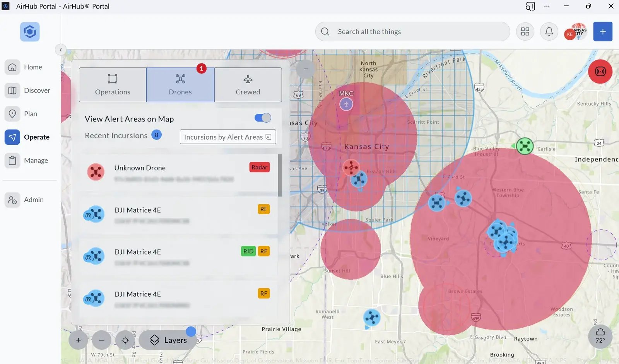
Task: Open the Discover section
Action: [29, 90]
